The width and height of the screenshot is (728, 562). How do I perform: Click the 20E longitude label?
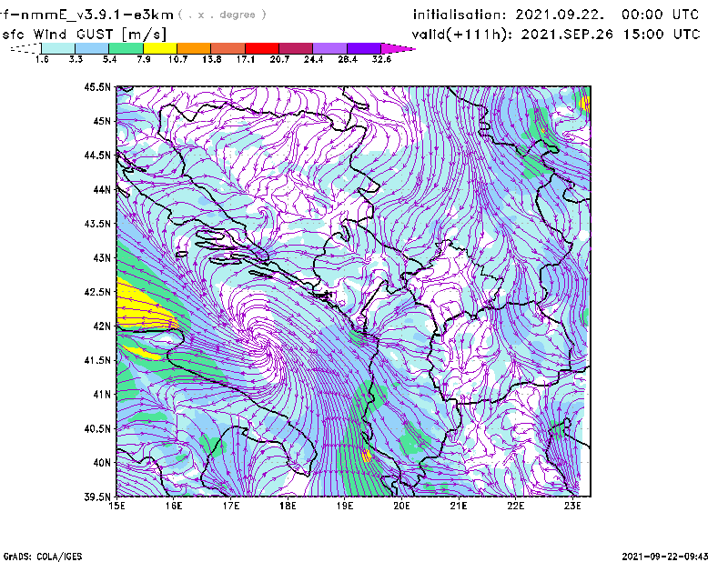(x=401, y=506)
